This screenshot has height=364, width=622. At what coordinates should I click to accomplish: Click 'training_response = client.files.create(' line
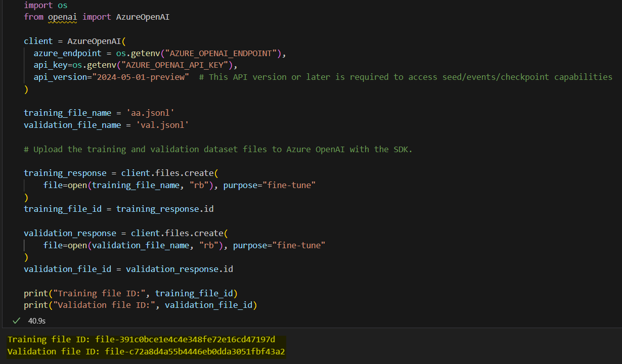point(121,173)
